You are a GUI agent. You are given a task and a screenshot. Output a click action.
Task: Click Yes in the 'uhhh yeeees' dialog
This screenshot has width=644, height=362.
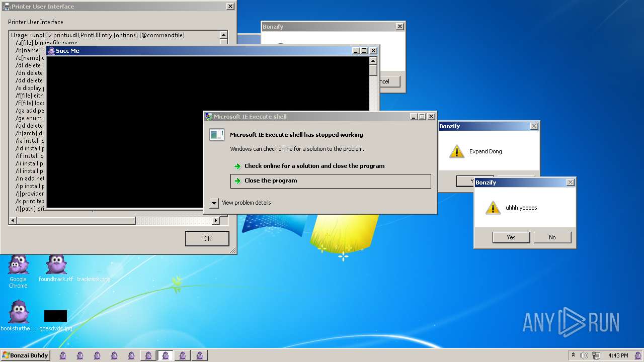(x=511, y=237)
